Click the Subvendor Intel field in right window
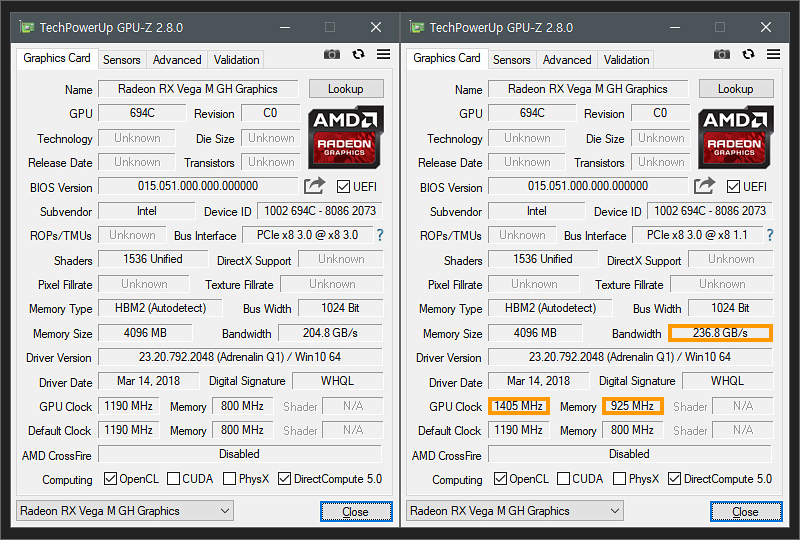 [536, 211]
